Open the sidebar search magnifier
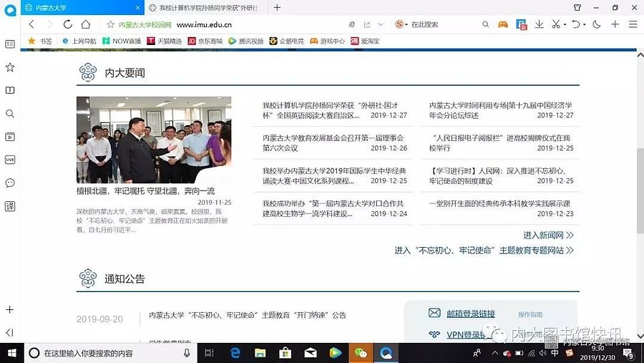Image resolution: width=644 pixels, height=363 pixels. coord(10,113)
